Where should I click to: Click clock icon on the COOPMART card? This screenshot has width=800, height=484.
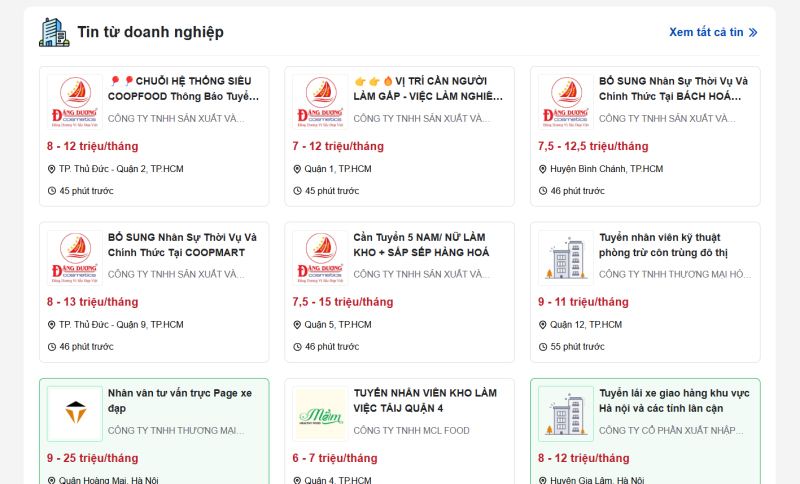[x=52, y=347]
